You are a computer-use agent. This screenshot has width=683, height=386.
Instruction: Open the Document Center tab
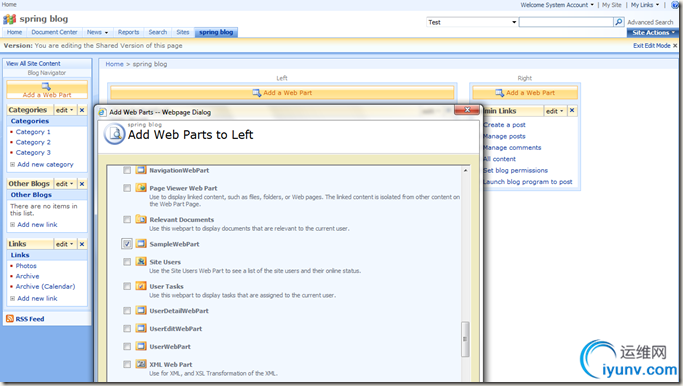tap(54, 32)
